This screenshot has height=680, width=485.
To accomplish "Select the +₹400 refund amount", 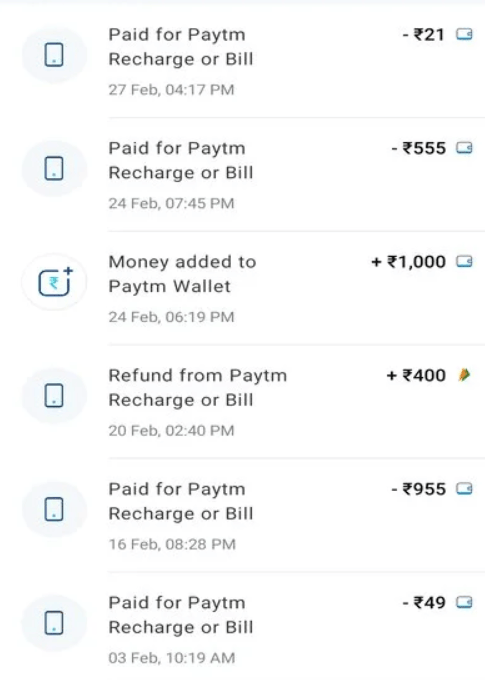I will pyautogui.click(x=416, y=376).
